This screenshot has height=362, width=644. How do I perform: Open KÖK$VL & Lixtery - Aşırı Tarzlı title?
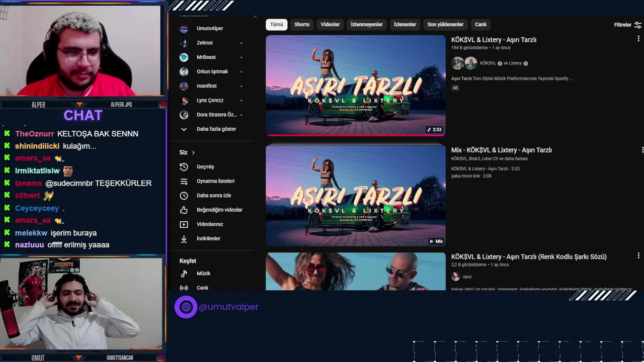coord(494,40)
